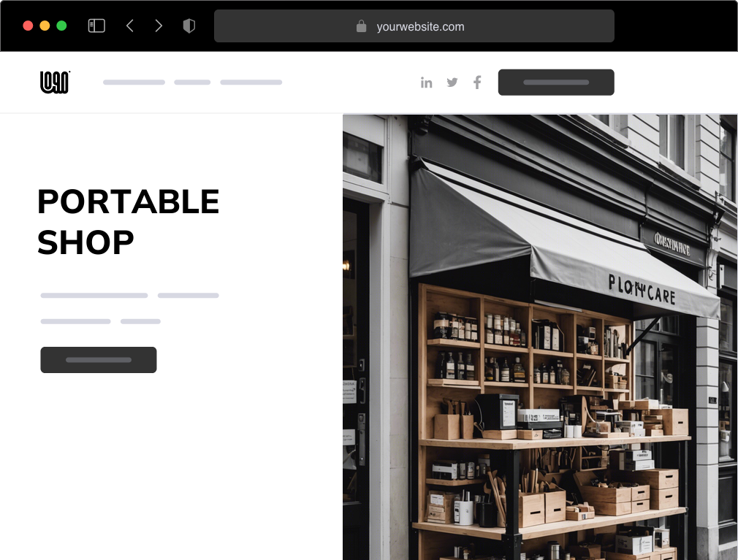738x560 pixels.
Task: Click the PORTABLE SHOP heading
Action: point(128,222)
